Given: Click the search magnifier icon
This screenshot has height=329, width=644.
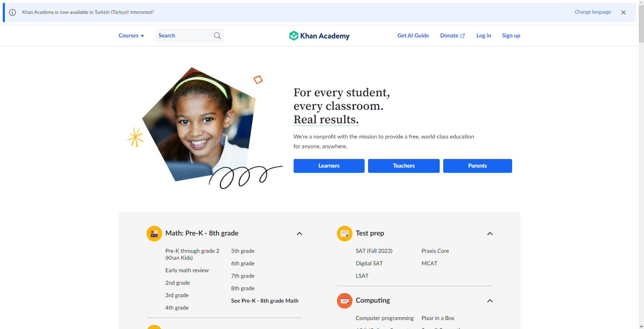Looking at the screenshot, I should pyautogui.click(x=217, y=36).
